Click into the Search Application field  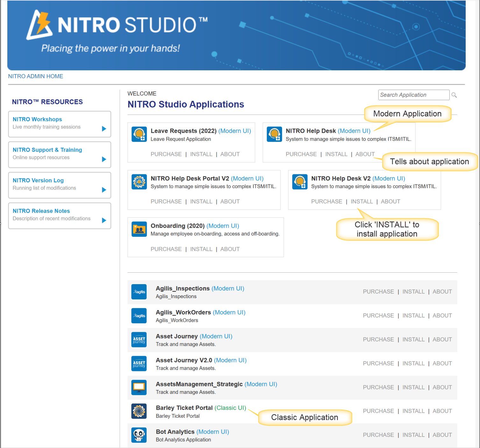point(414,95)
